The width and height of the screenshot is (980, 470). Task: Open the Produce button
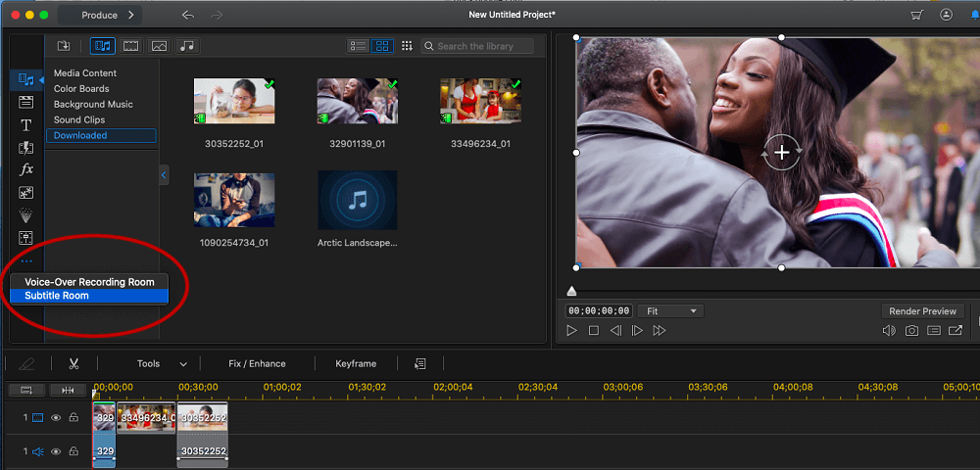click(x=100, y=15)
